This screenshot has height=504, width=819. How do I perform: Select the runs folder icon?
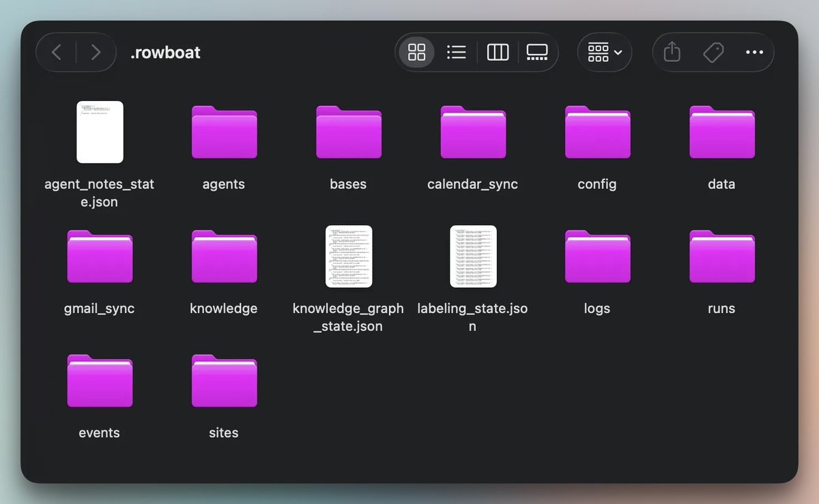(x=721, y=256)
